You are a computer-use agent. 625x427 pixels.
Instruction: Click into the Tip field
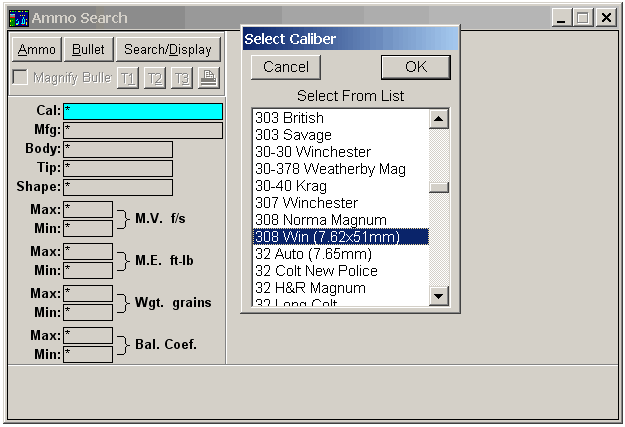tap(118, 168)
